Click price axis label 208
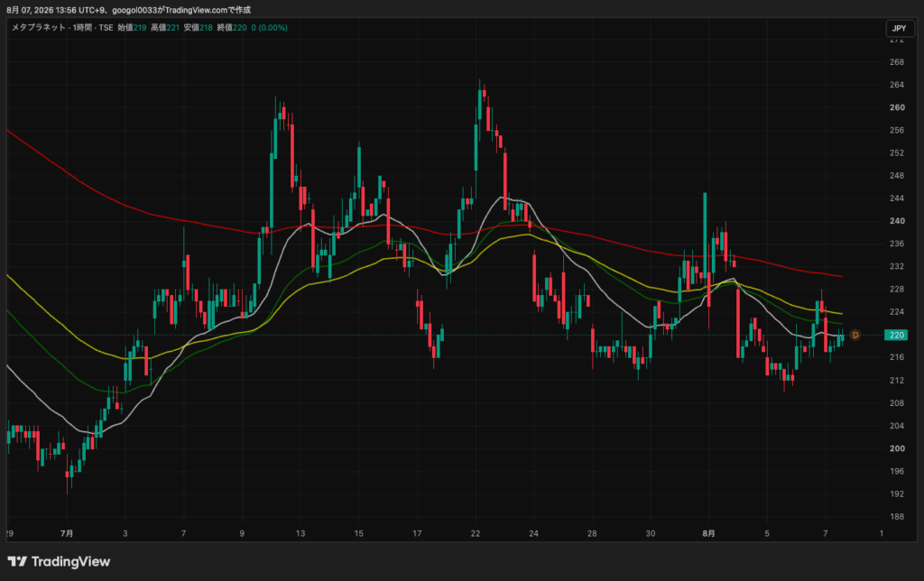 pos(897,403)
